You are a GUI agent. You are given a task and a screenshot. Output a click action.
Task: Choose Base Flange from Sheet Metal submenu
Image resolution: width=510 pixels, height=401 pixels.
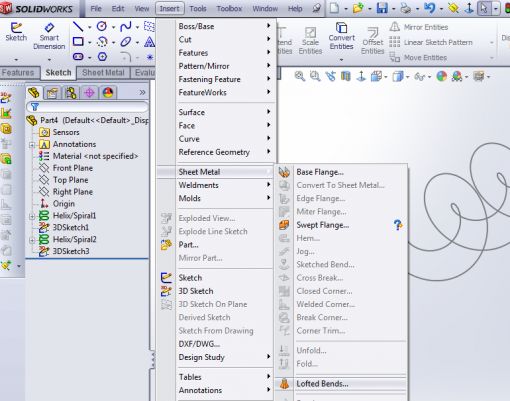click(x=341, y=172)
